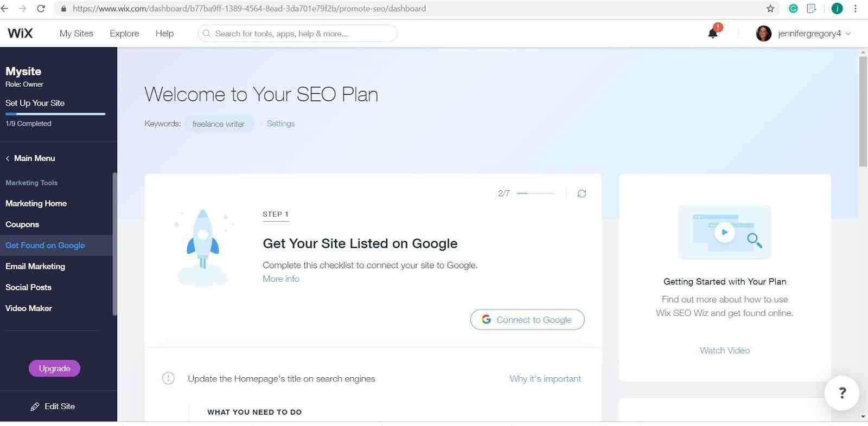This screenshot has height=426, width=868.
Task: Click the Set Up Your Site progress bar
Action: pos(54,114)
